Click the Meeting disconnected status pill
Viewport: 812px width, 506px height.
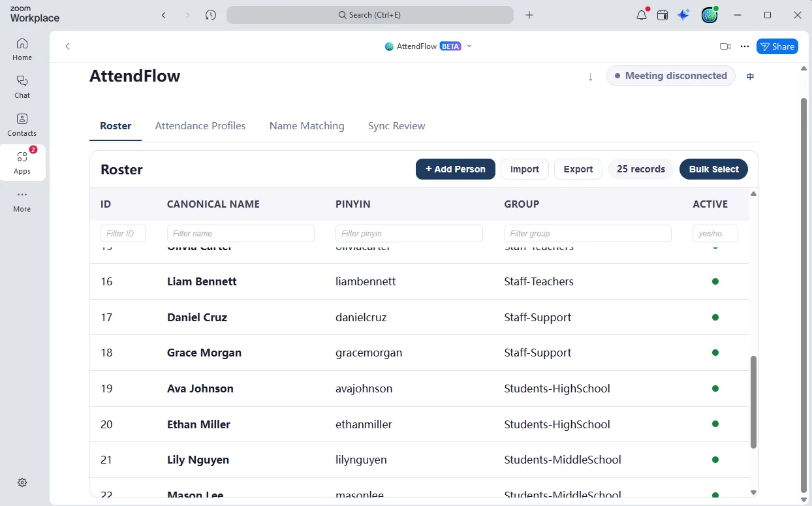click(671, 76)
